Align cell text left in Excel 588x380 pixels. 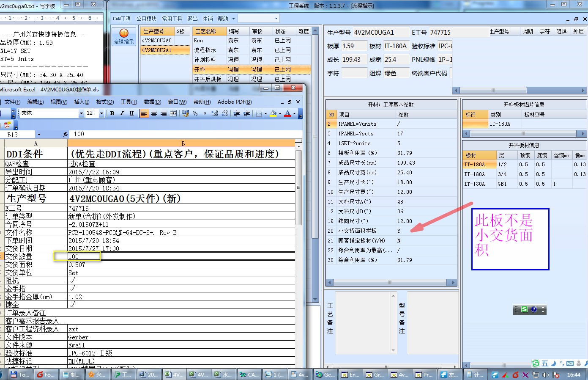(x=144, y=113)
